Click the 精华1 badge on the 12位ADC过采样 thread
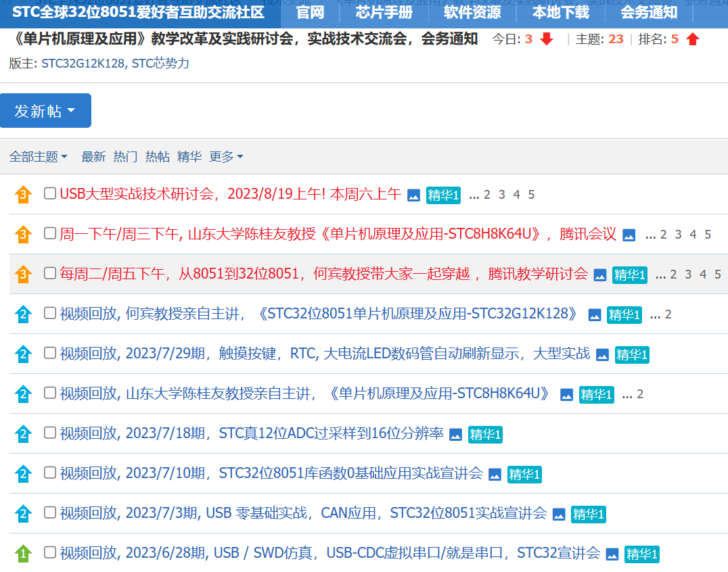This screenshot has height=572, width=728. coord(485,435)
